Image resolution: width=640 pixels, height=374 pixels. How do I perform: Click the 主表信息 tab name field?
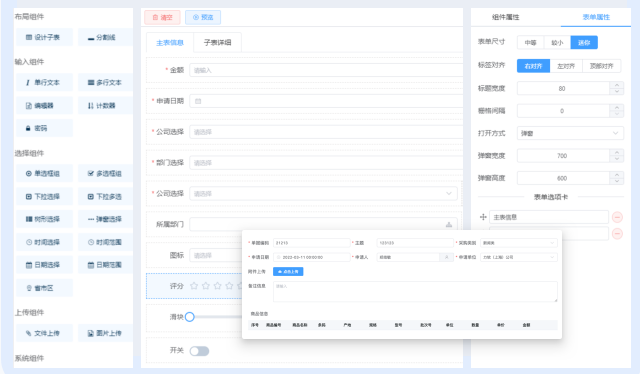[x=549, y=217]
